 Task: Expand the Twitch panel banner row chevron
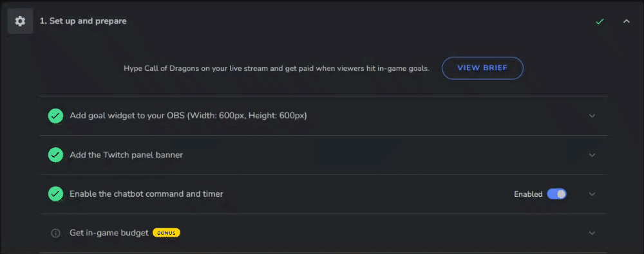[x=592, y=155]
